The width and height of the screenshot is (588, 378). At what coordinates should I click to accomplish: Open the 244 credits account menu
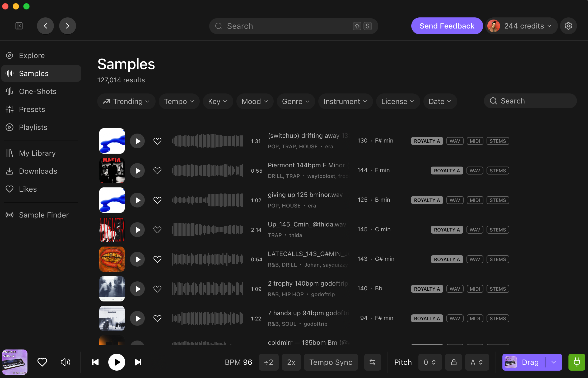pos(522,26)
